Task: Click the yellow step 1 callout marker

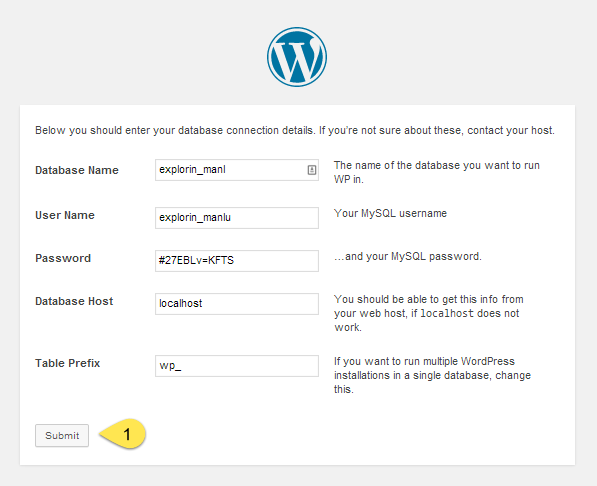Action: 123,434
